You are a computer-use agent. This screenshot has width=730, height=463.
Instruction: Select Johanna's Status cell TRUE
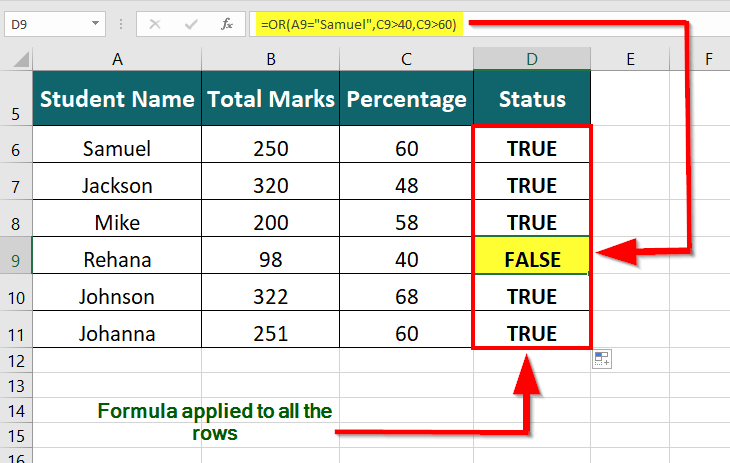pos(532,329)
